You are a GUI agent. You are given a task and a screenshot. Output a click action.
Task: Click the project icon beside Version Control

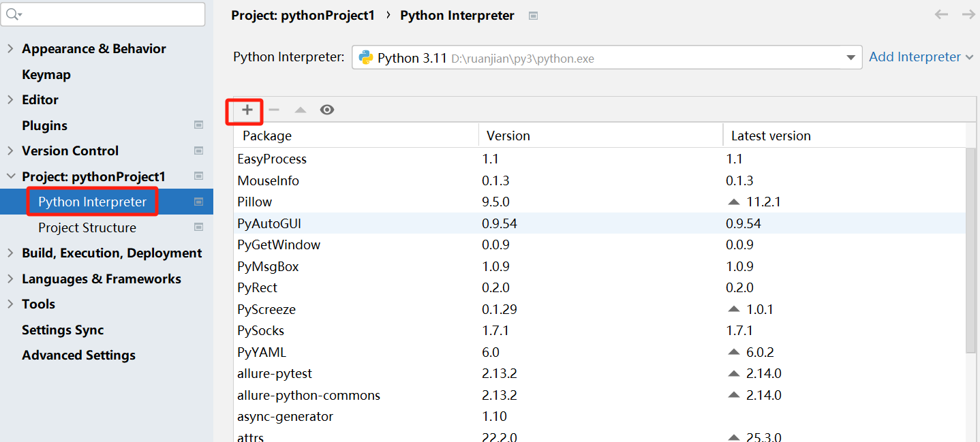(198, 151)
